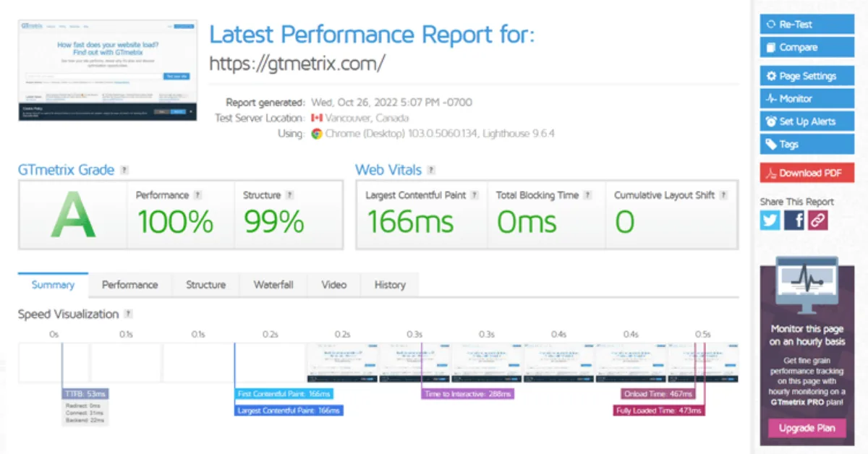The image size is (868, 454).
Task: Click the Fully Loaded Time marker
Action: (658, 409)
